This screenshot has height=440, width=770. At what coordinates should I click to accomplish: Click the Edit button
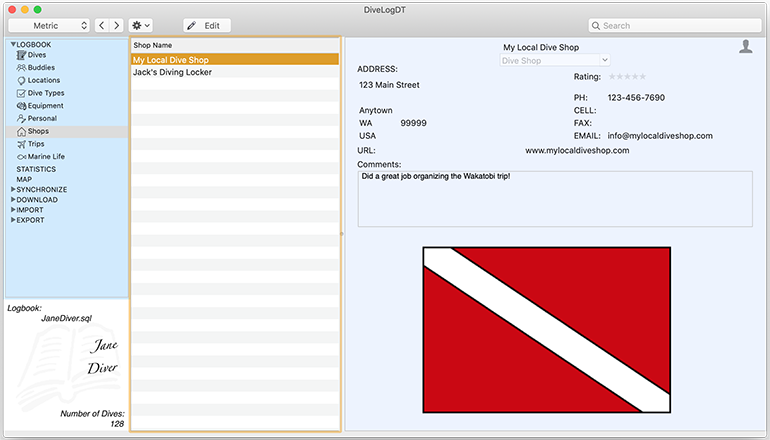coord(206,25)
